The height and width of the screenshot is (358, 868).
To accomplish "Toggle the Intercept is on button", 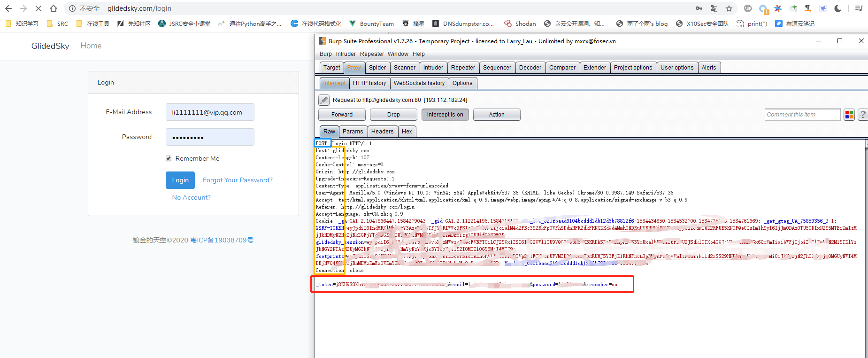I will tap(445, 115).
